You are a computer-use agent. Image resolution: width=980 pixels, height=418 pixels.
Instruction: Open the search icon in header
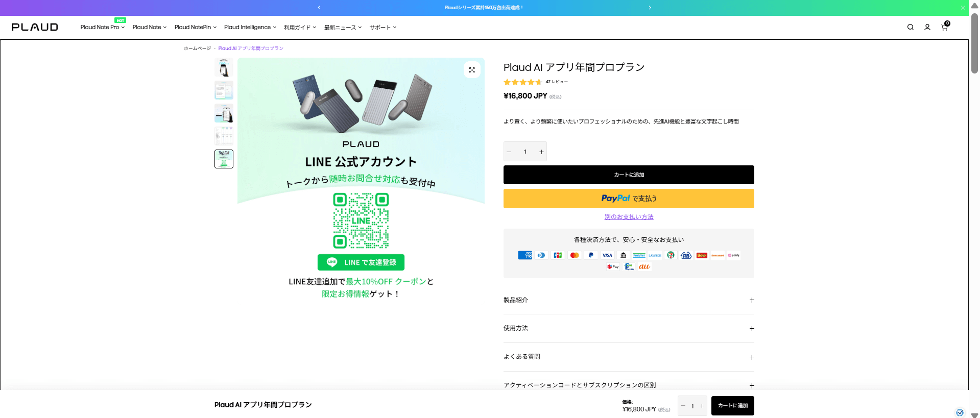click(910, 28)
